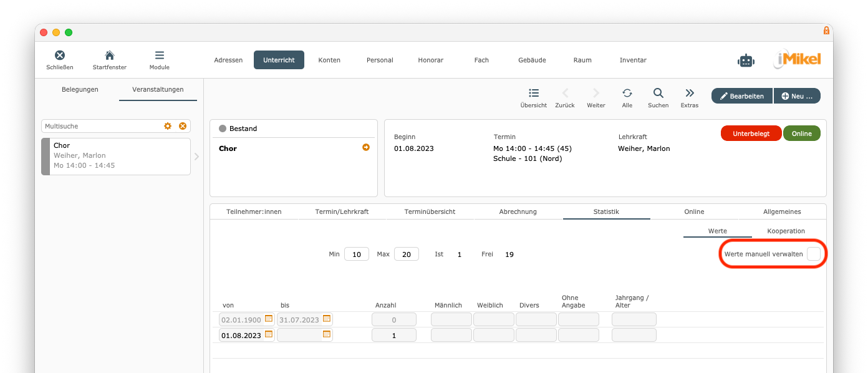
Task: Open the Suchen magnifier search
Action: [658, 94]
